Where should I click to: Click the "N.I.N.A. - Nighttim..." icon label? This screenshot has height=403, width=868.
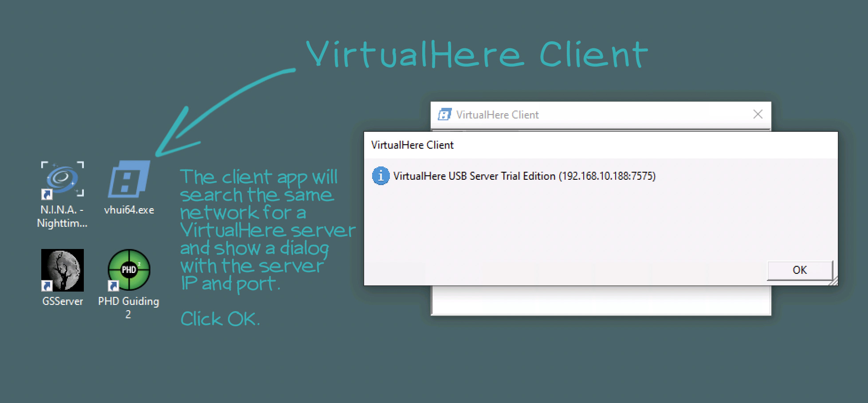[x=62, y=216]
